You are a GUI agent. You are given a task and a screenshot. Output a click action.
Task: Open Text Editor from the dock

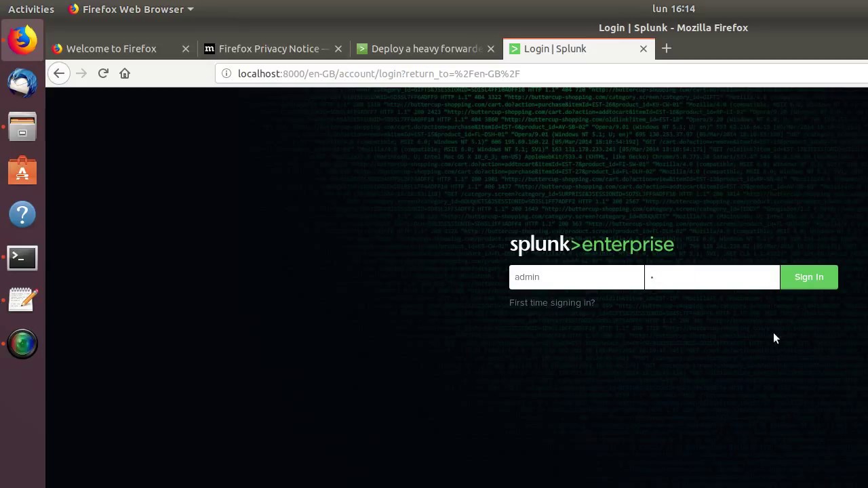pos(22,300)
